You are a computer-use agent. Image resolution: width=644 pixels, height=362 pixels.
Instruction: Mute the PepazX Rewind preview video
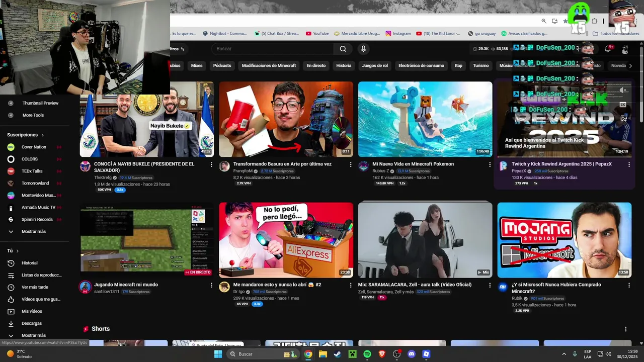click(x=623, y=90)
